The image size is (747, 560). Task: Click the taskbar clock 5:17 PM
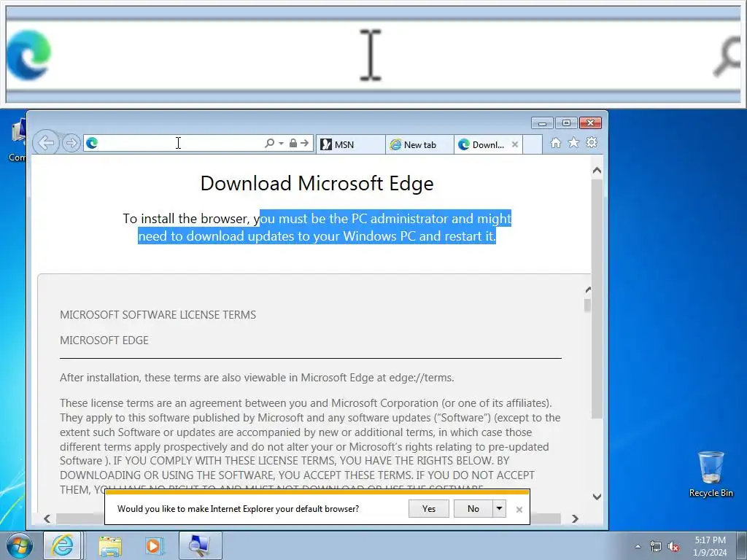[x=710, y=546]
